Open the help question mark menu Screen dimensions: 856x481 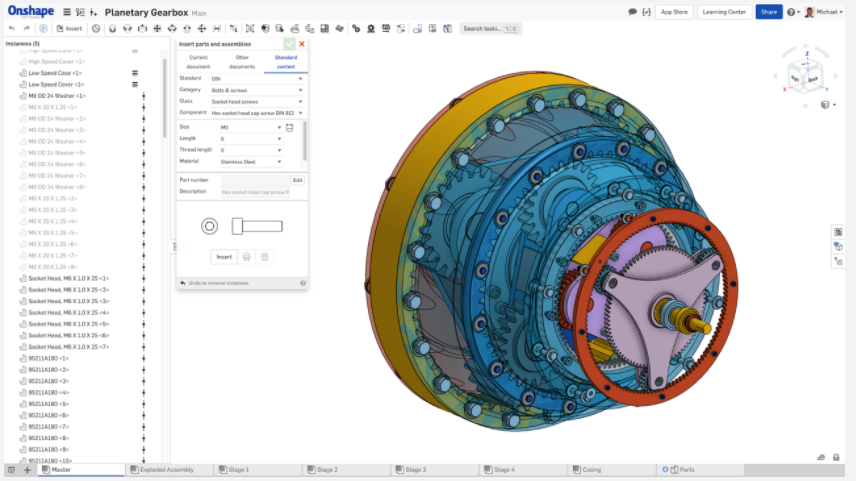[792, 12]
